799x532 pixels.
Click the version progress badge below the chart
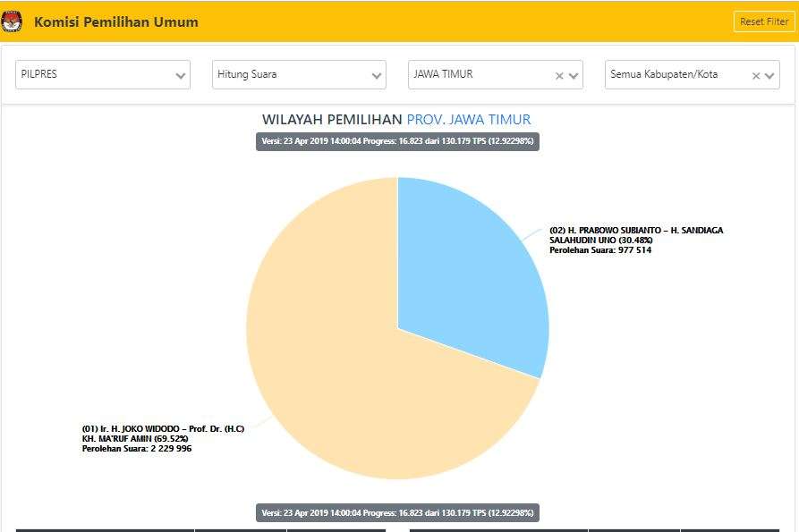pos(398,513)
